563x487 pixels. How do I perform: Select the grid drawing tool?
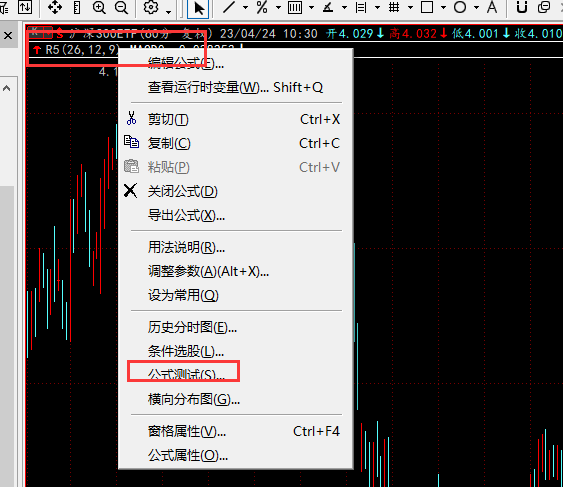pyautogui.click(x=394, y=7)
